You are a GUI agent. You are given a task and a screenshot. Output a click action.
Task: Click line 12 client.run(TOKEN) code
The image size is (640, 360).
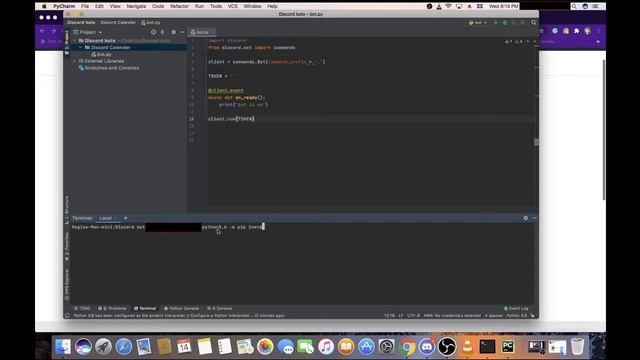(231, 119)
